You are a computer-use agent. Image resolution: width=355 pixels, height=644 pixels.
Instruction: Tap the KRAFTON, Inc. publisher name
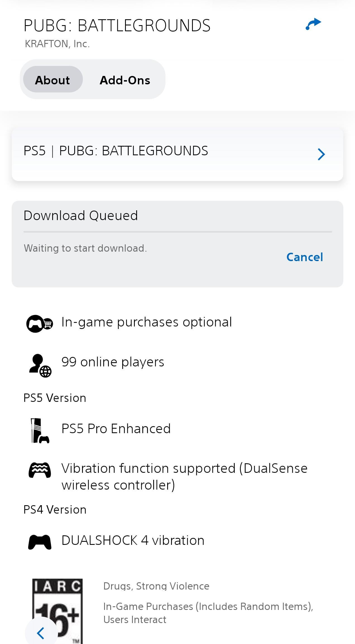[57, 44]
